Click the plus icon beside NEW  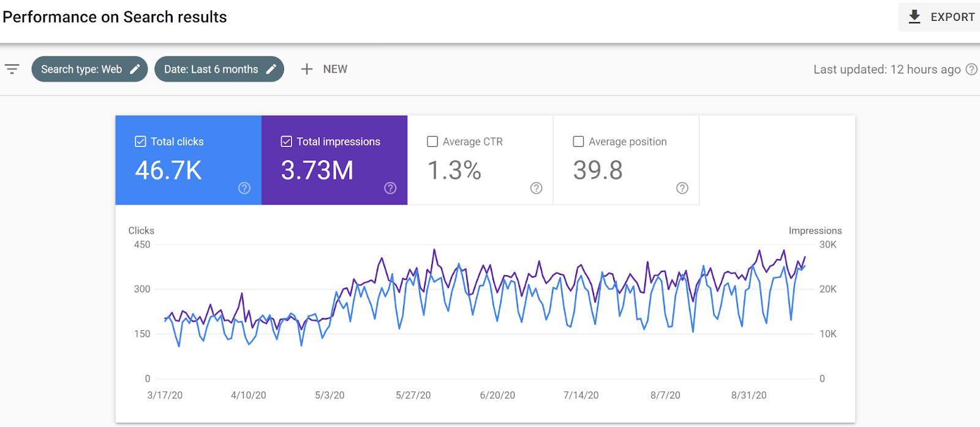[x=307, y=69]
